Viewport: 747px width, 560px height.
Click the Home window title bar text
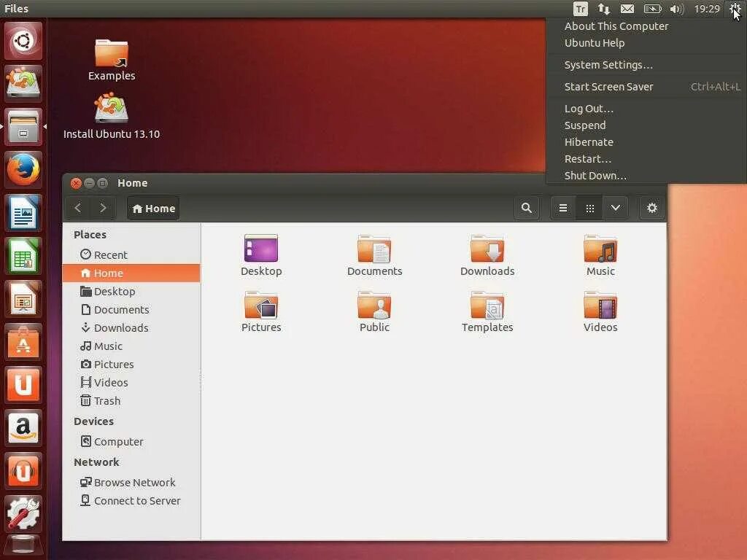tap(133, 183)
